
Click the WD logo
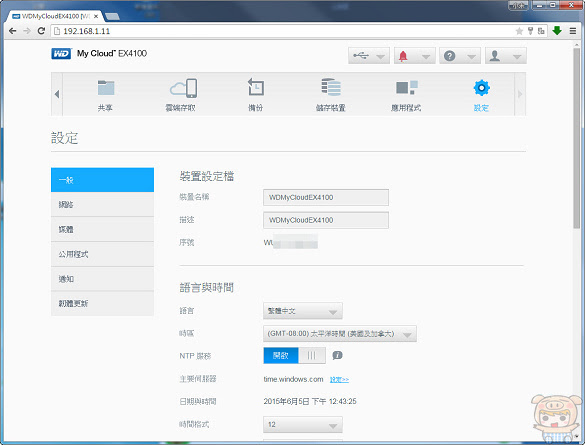click(61, 54)
